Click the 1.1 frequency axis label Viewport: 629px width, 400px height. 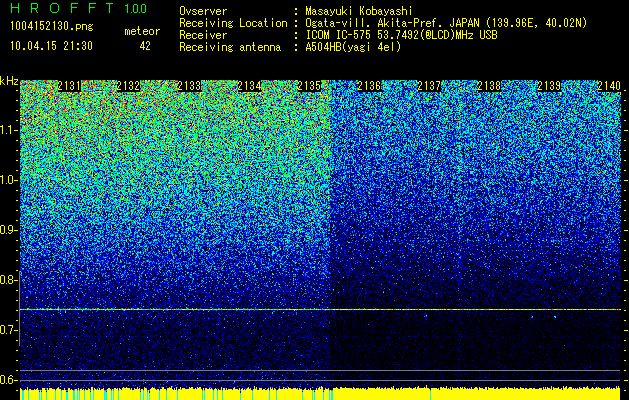(x=7, y=130)
